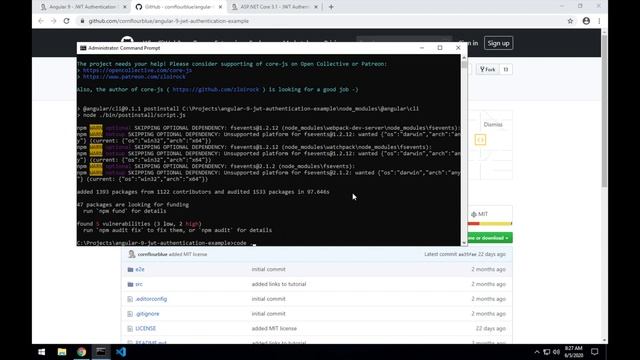Image resolution: width=640 pixels, height=360 pixels.
Task: Open the e2e folder
Action: click(x=140, y=269)
